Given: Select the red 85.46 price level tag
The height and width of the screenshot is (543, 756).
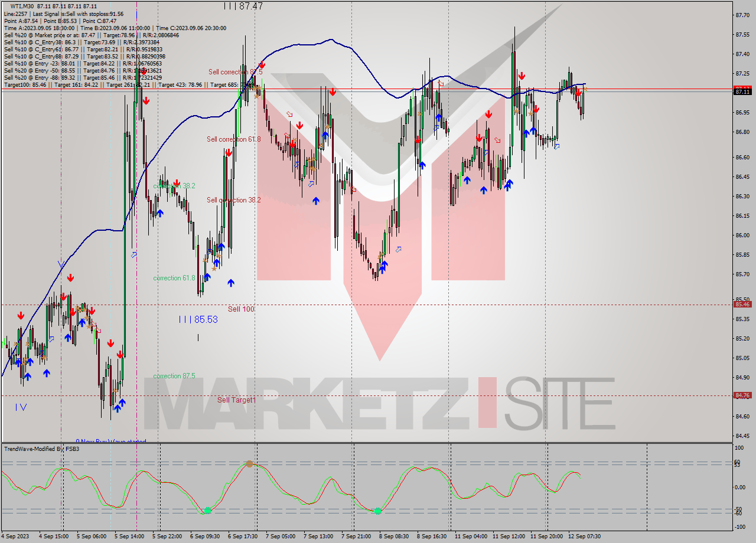Looking at the screenshot, I should click(742, 305).
